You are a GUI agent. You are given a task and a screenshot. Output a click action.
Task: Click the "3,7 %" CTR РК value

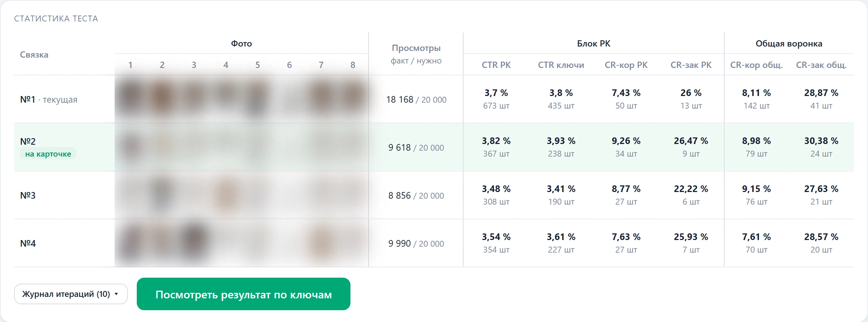496,93
